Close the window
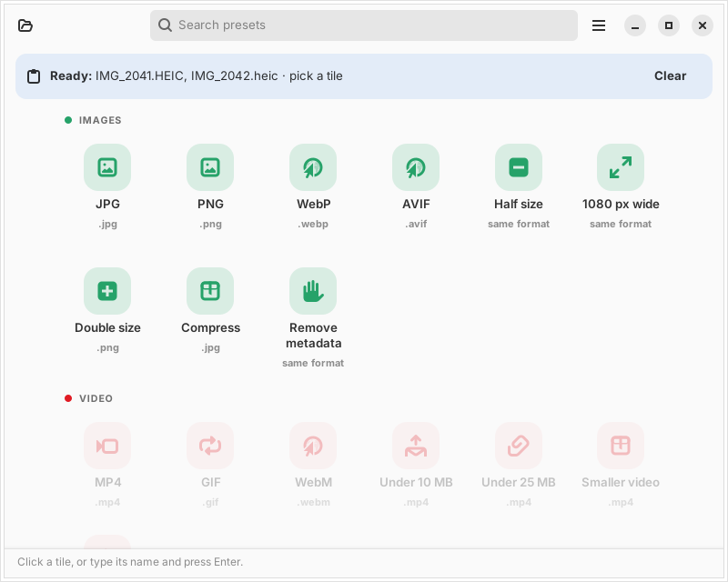This screenshot has height=582, width=728. [703, 25]
